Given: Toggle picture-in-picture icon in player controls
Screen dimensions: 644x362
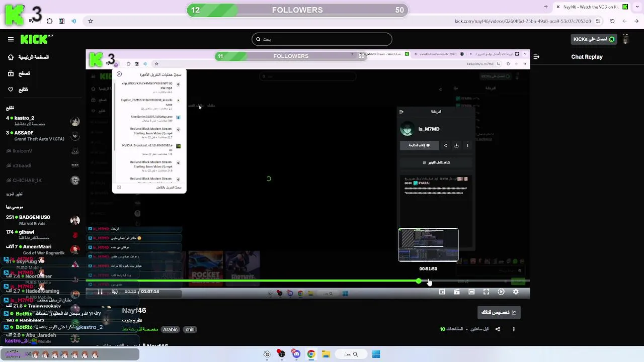Looking at the screenshot, I should pos(442,292).
